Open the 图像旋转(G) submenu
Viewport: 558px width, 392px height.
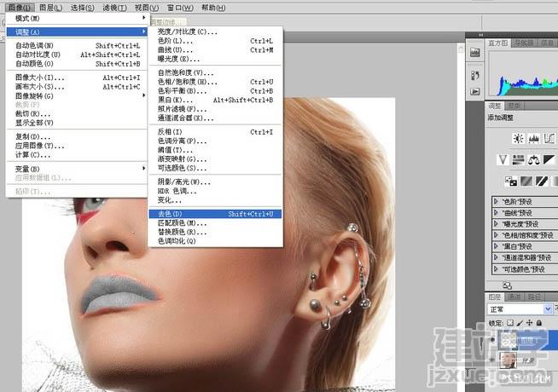(x=77, y=96)
